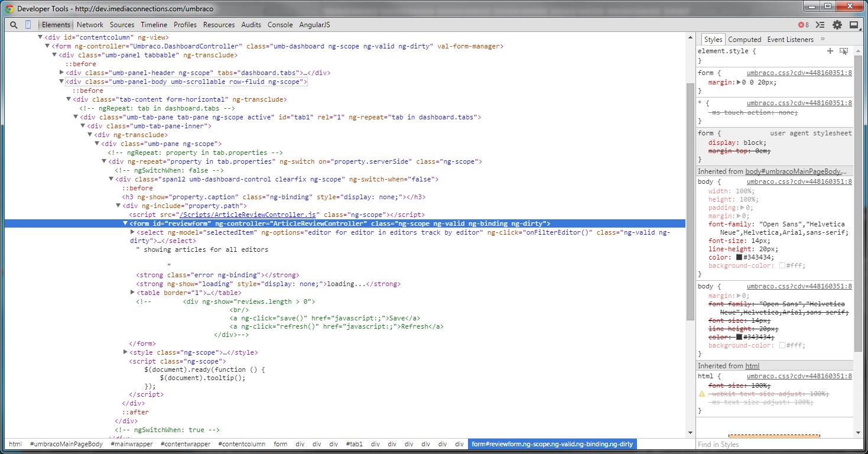The height and width of the screenshot is (454, 868).
Task: Click the struck-through #343434 swatch in second body rule
Action: (x=739, y=337)
